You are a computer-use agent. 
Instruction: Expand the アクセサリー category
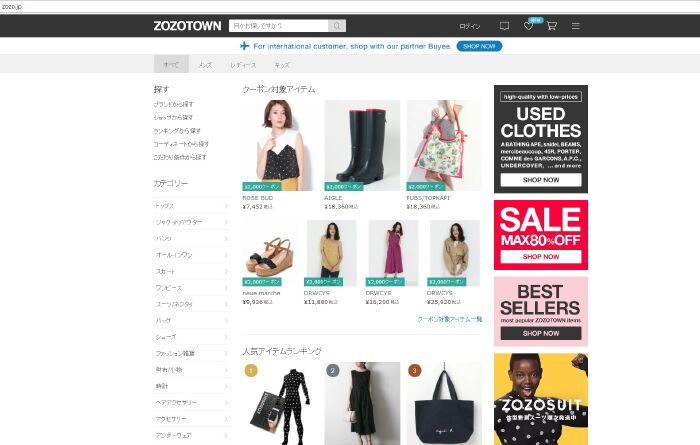192,419
